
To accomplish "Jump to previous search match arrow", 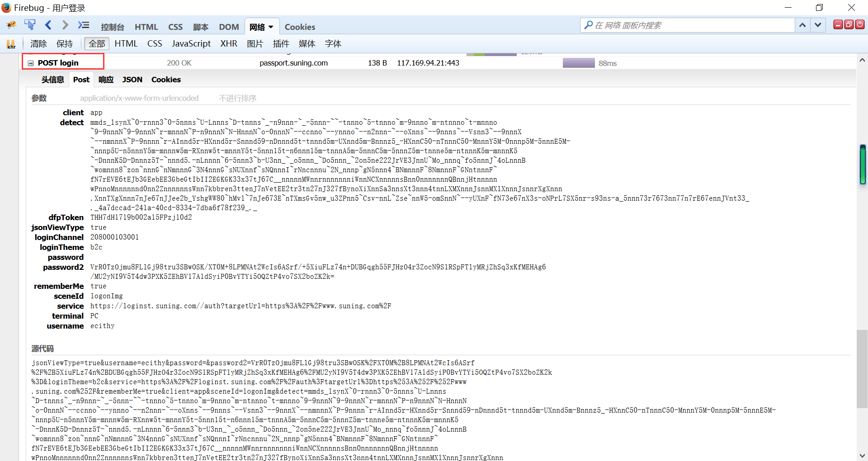I will [x=802, y=25].
